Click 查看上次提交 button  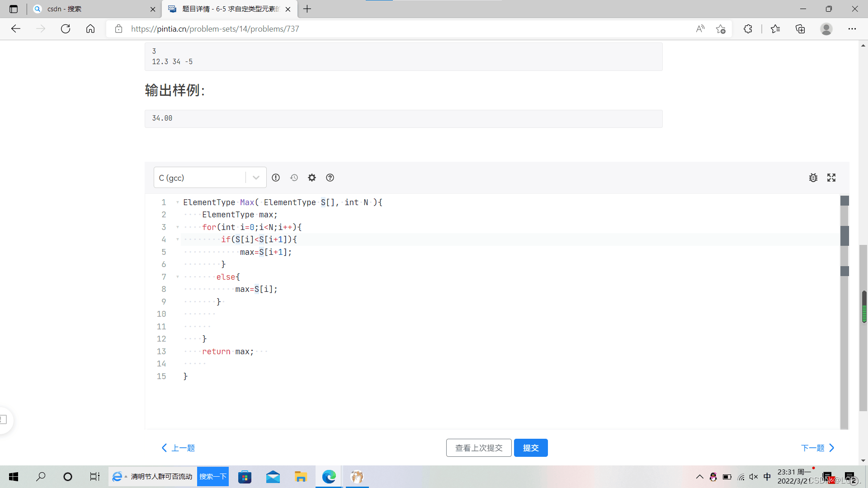pos(479,447)
